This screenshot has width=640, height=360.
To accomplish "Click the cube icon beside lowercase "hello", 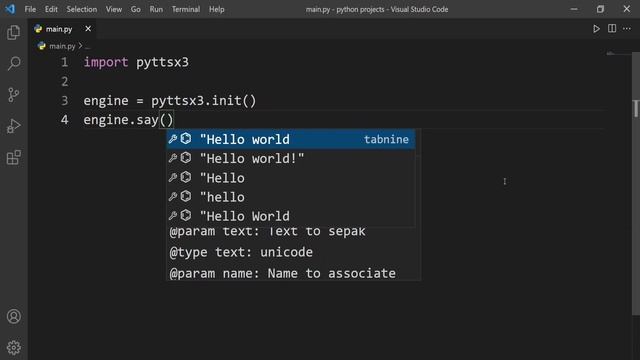I will [186, 196].
